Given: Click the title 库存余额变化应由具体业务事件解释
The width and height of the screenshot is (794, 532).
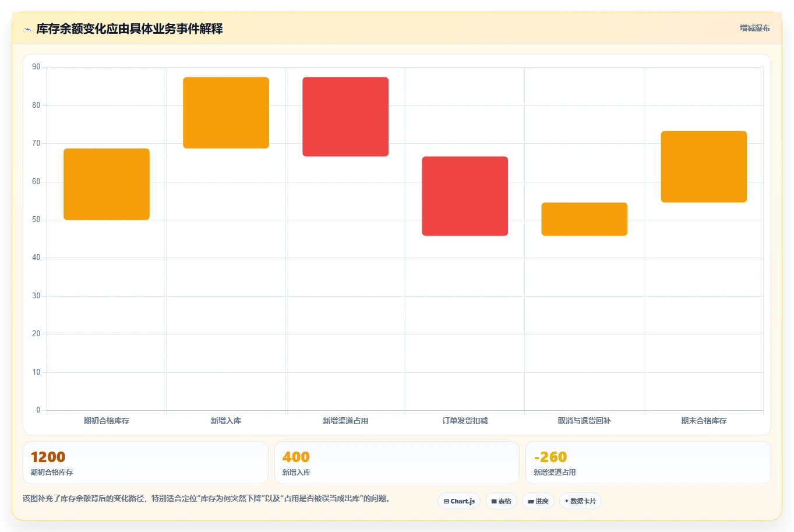Looking at the screenshot, I should tap(129, 29).
